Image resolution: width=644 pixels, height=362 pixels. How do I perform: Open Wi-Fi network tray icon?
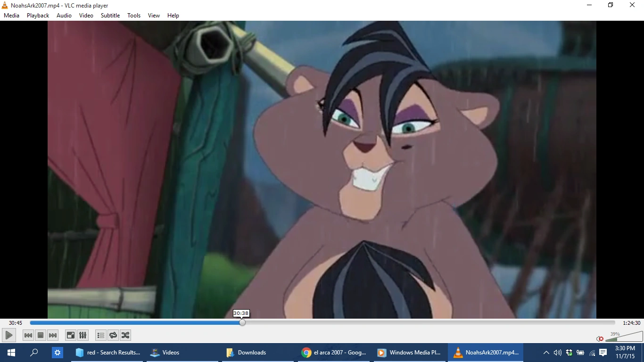click(x=592, y=353)
